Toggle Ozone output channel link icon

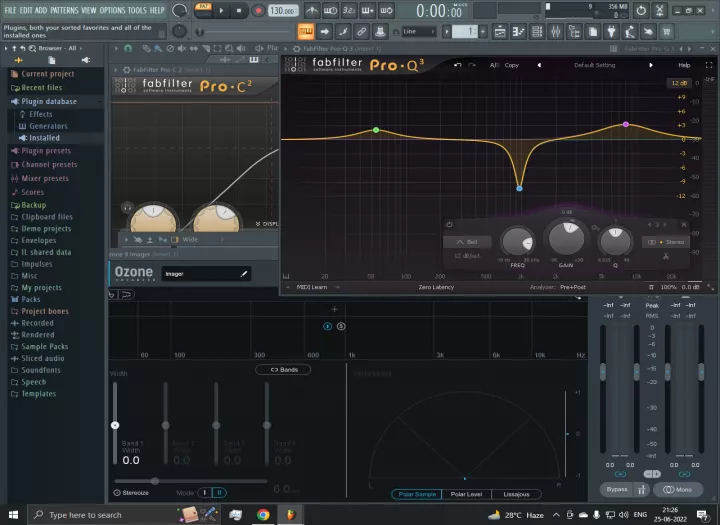tap(684, 474)
